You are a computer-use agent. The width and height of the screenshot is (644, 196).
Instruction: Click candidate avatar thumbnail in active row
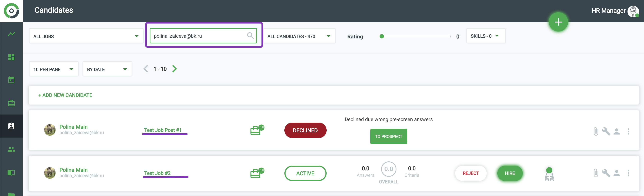[x=50, y=173]
